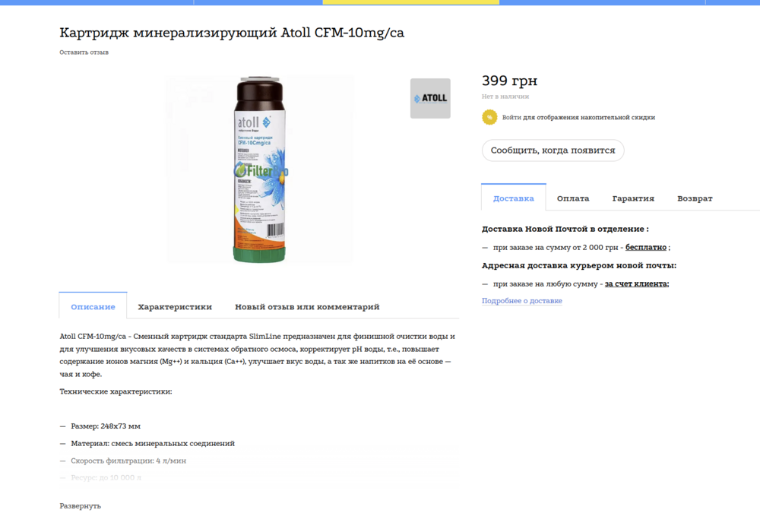
Task: Click the grey ATOLL brand logo icon
Action: pos(430,98)
